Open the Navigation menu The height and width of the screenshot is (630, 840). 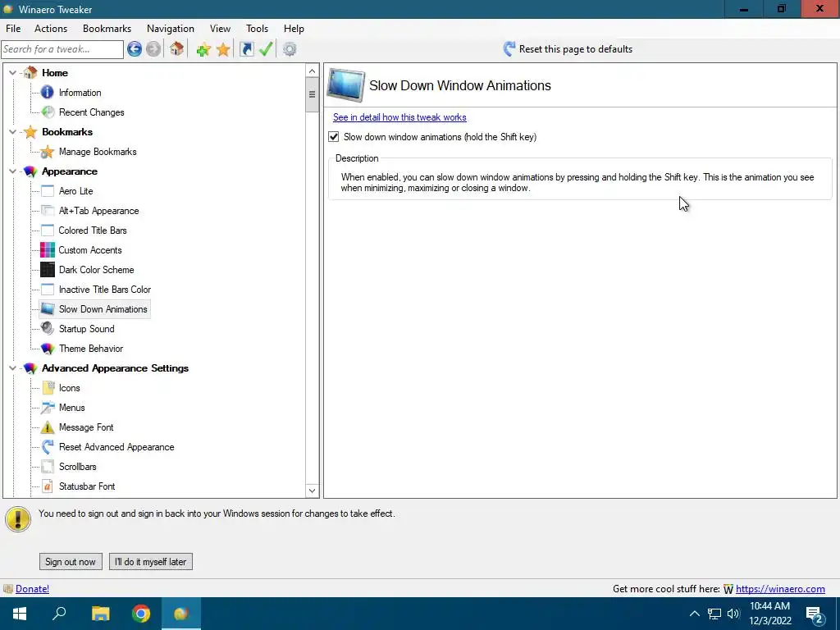point(171,29)
